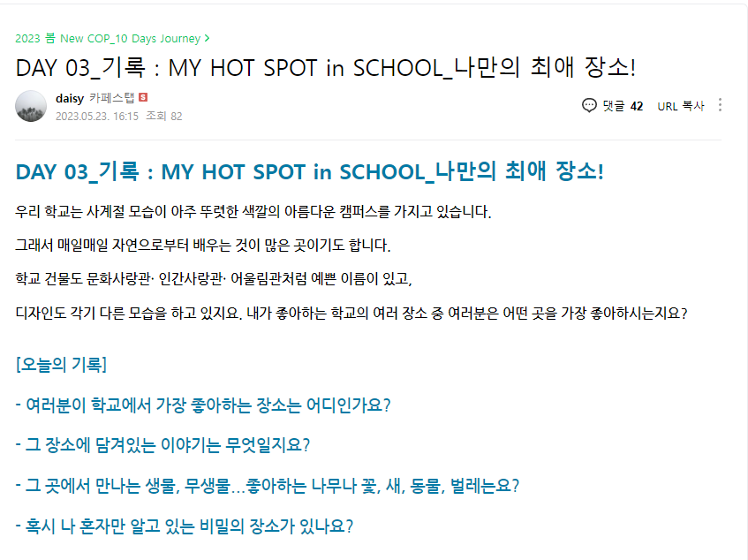
Task: Click the 카페스탭 member grade label
Action: point(112,98)
